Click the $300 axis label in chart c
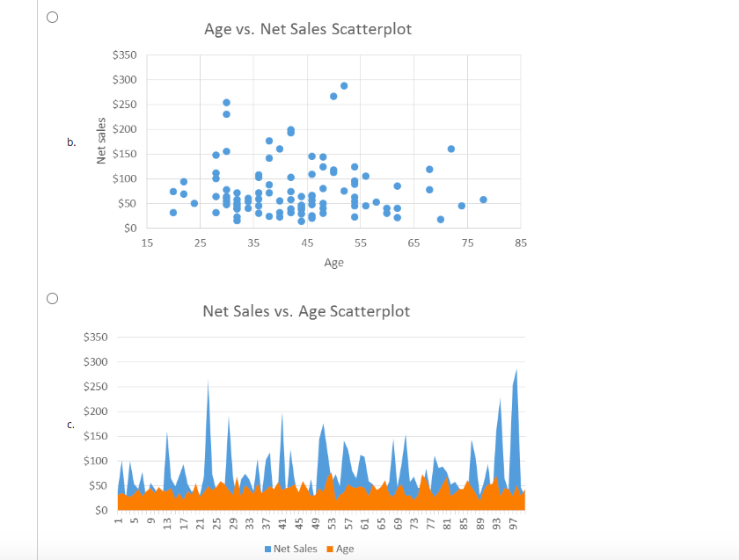 point(96,361)
